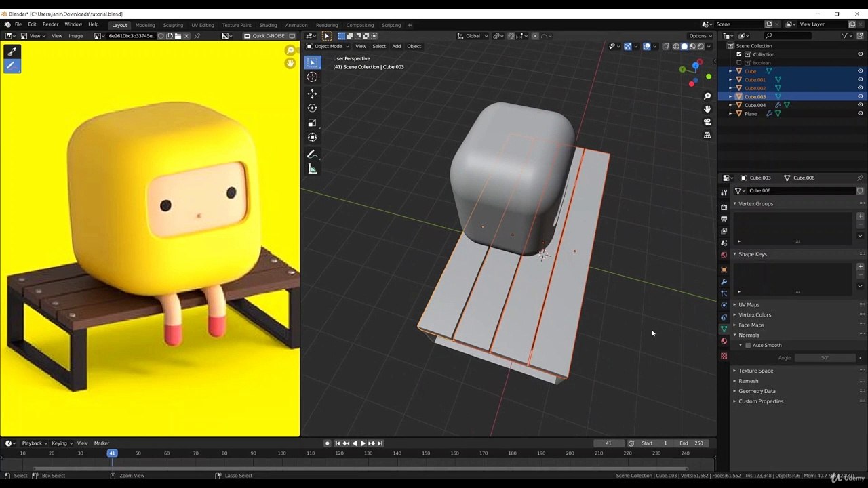Enable the Auto Smooth checkbox

tap(748, 346)
